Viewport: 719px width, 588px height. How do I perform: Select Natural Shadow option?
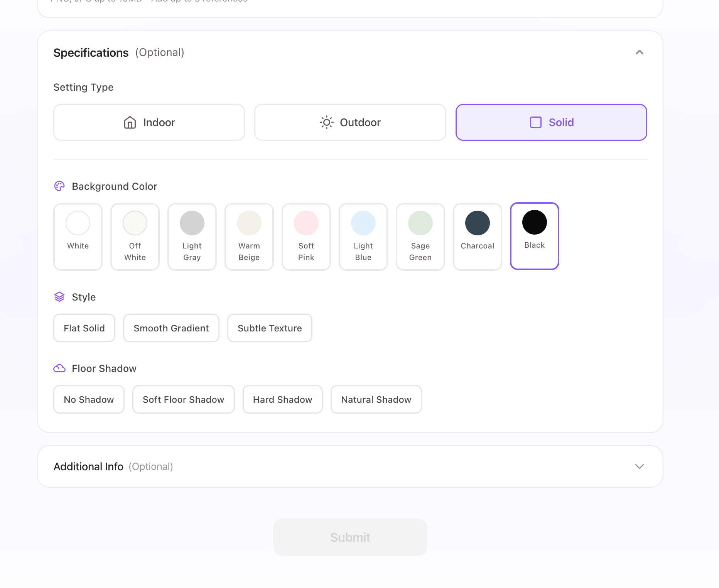point(376,400)
